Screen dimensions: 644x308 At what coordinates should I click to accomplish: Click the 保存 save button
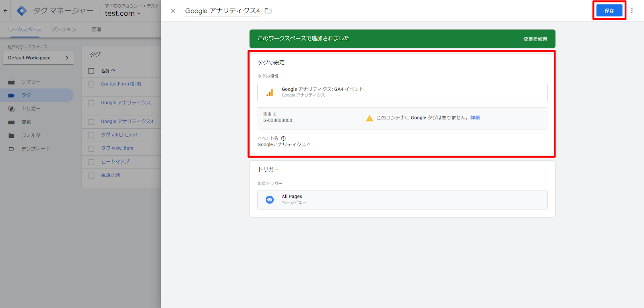609,11
